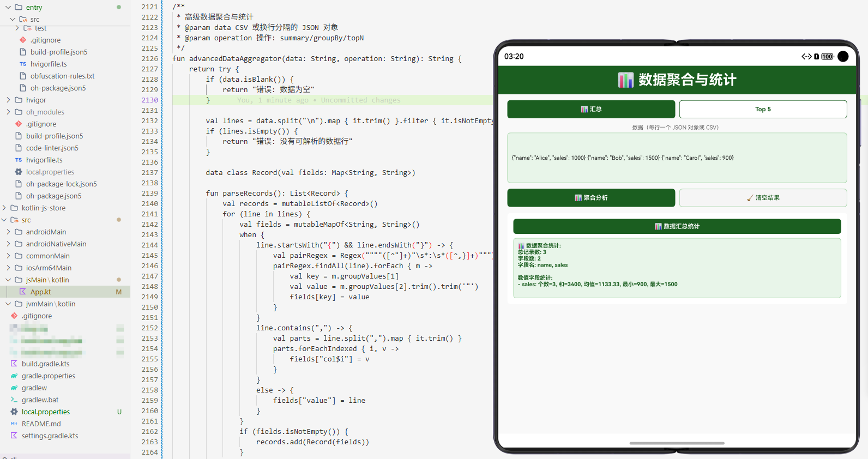Viewport: 868px width, 459px height.
Task: Collapse the jsMain kotlin folder chevron
Action: (x=8, y=280)
